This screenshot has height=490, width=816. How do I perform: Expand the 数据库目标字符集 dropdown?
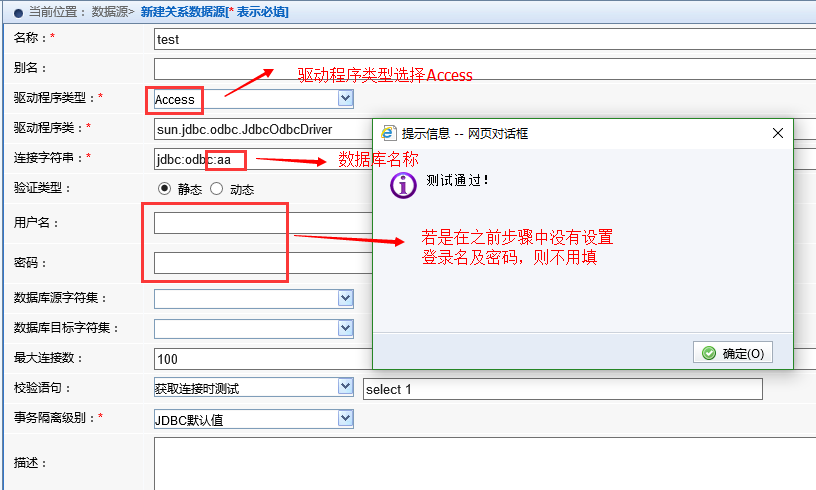coord(346,328)
